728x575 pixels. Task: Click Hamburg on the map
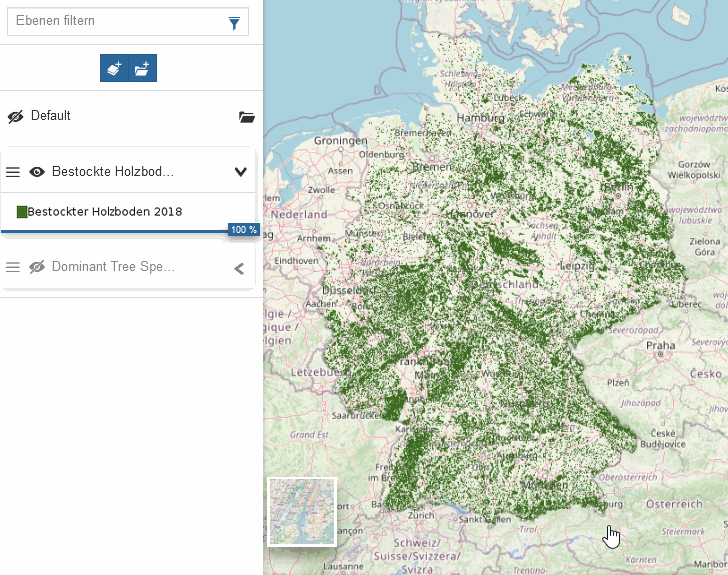(480, 118)
